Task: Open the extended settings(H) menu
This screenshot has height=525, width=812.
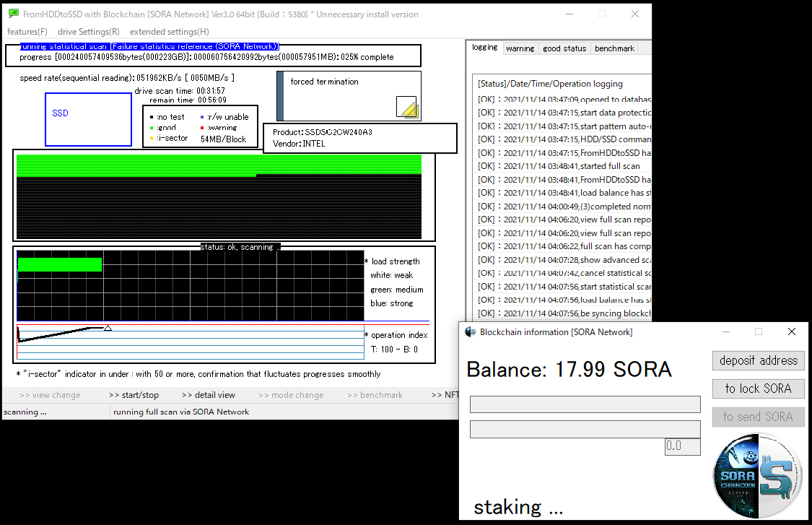Action: coord(170,32)
